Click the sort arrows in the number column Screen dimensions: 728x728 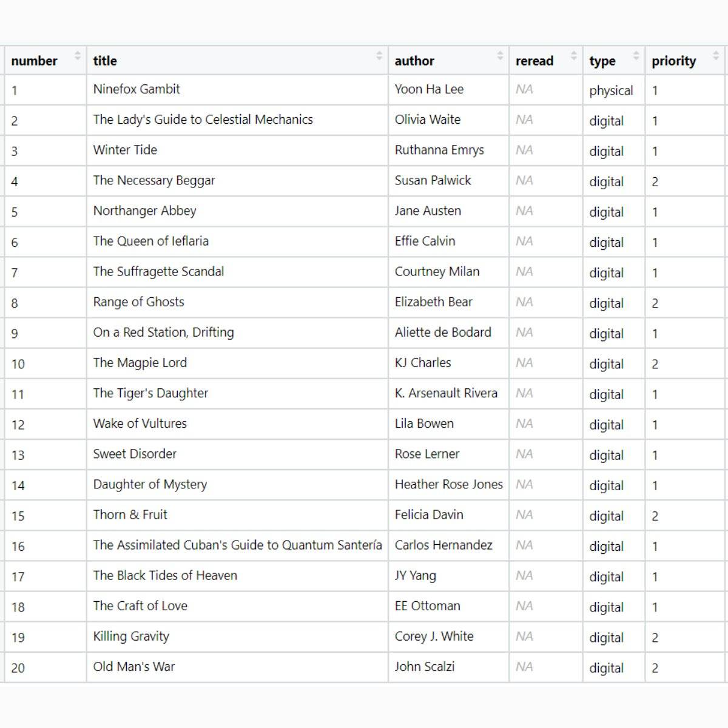click(x=77, y=56)
